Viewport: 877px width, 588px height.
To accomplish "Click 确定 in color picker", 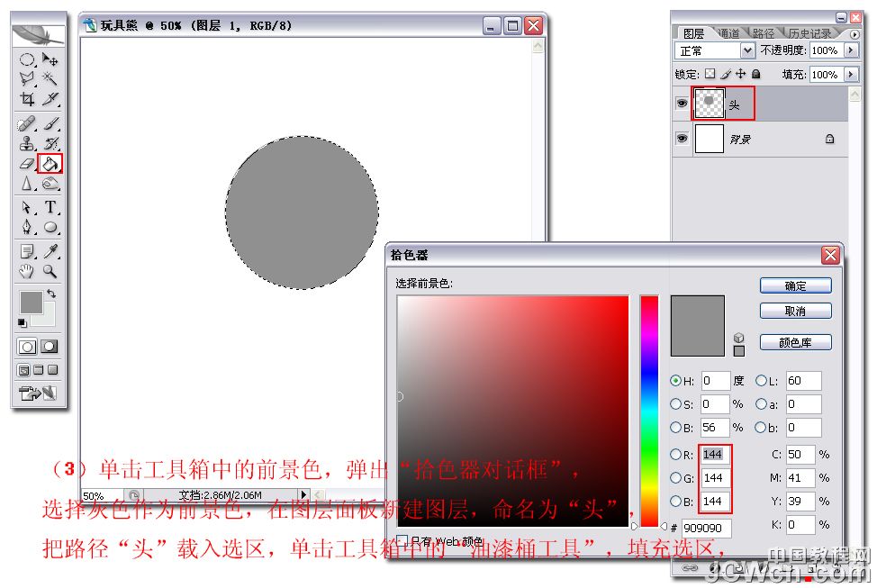I will click(x=795, y=285).
